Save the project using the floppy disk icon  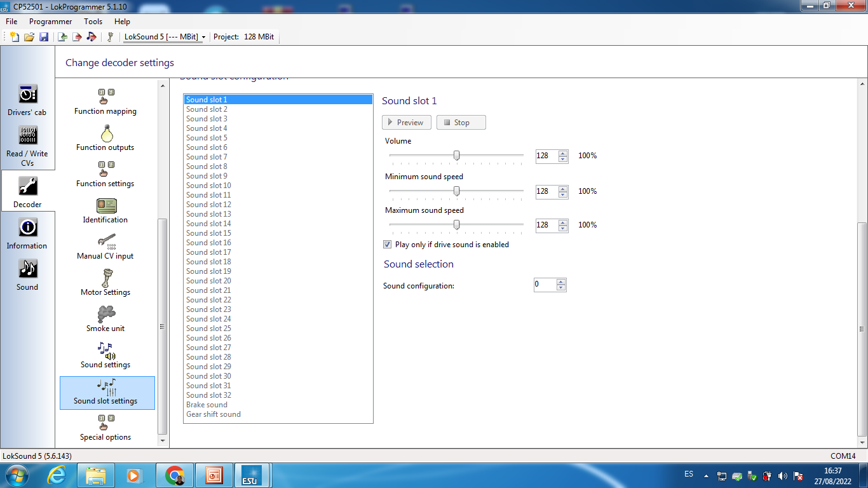[44, 37]
